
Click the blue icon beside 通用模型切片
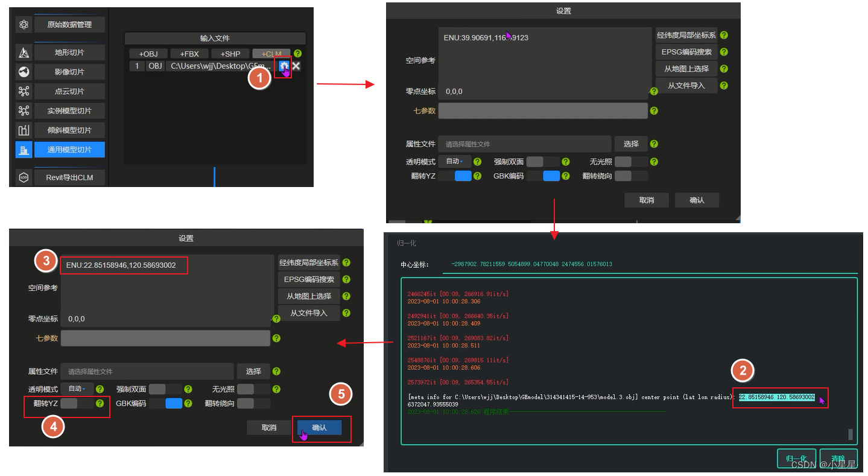click(24, 150)
